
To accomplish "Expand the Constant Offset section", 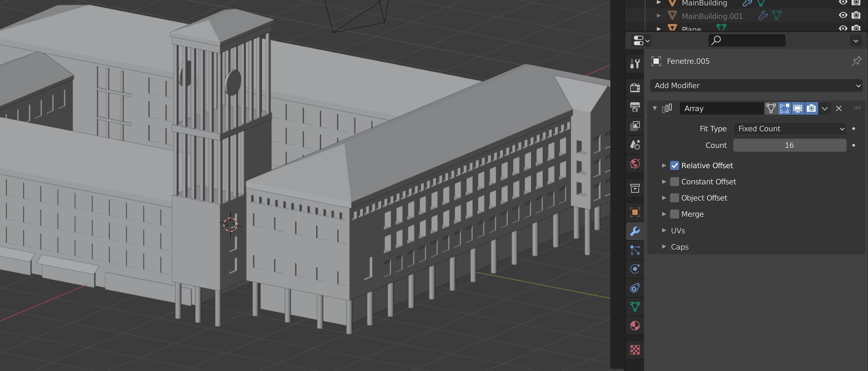I will coord(664,182).
